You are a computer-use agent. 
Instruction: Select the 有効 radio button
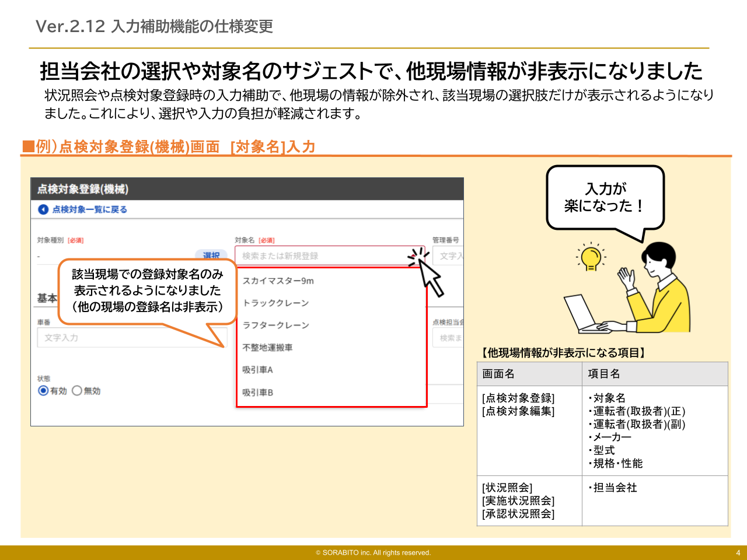tap(43, 391)
